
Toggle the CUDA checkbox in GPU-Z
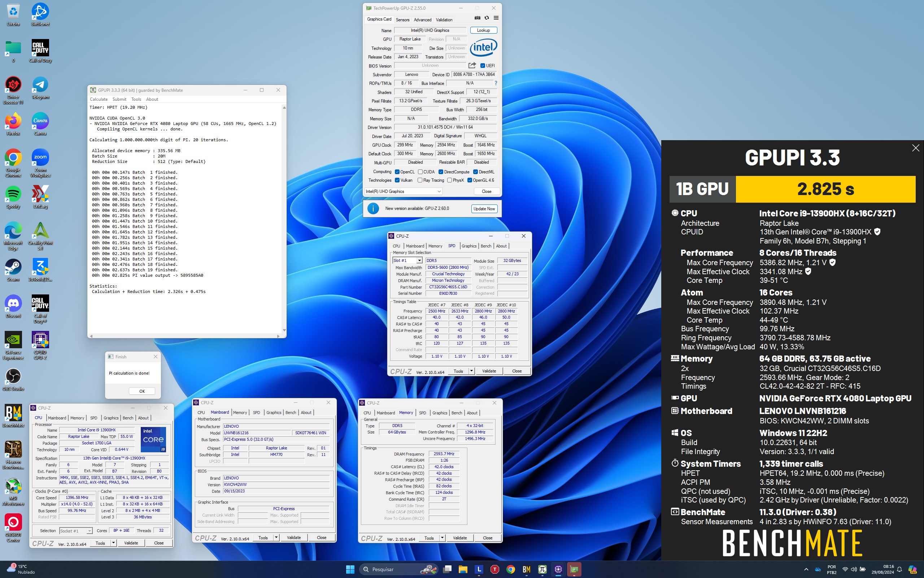click(420, 172)
